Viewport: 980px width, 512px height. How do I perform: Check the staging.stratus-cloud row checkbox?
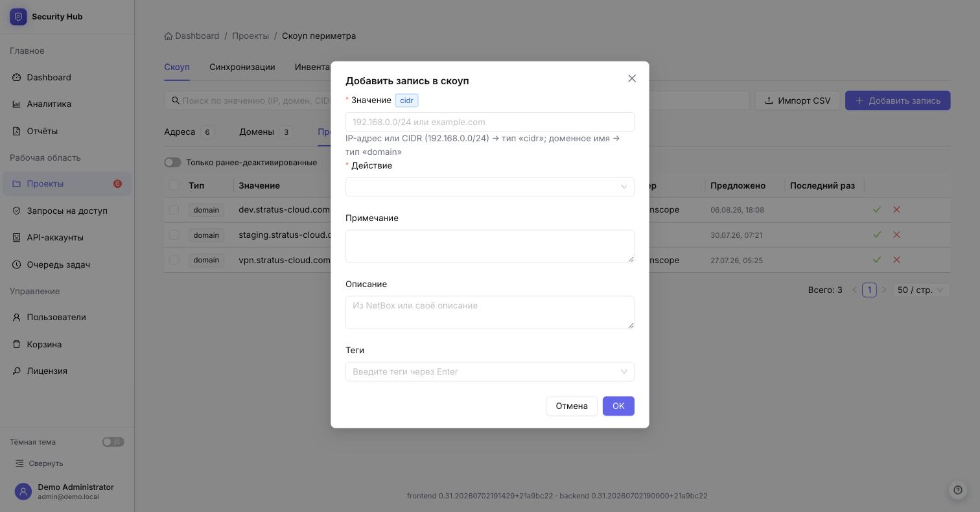click(174, 235)
